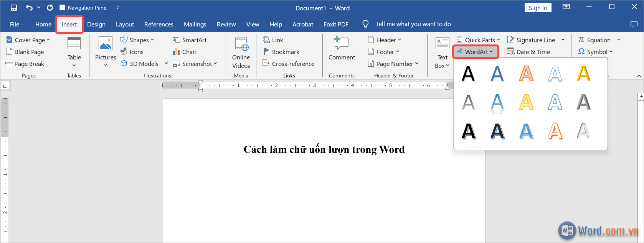The height and width of the screenshot is (243, 644).
Task: Open the Header dropdown
Action: point(385,40)
